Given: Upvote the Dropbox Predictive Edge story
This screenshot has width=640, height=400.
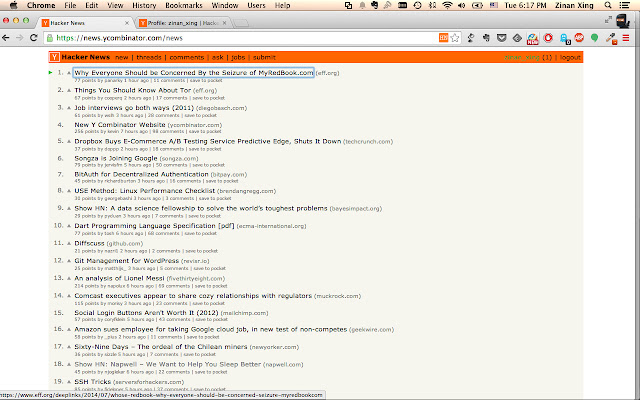Looking at the screenshot, I should click(69, 141).
